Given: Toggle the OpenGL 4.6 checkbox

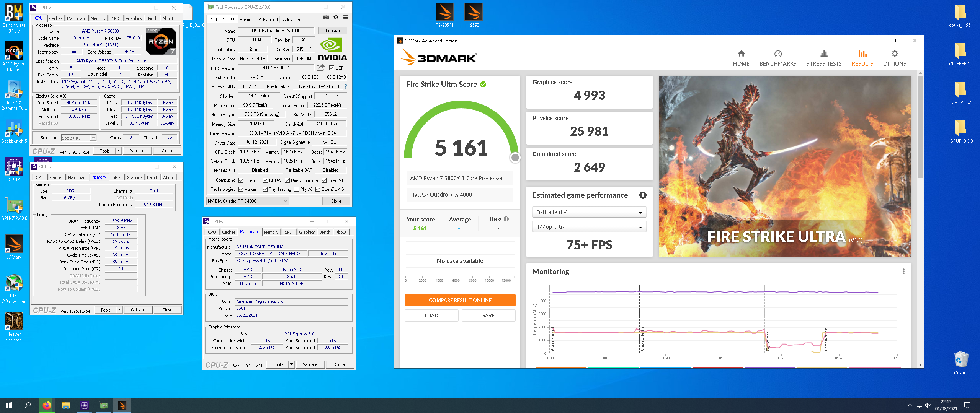Looking at the screenshot, I should 318,189.
